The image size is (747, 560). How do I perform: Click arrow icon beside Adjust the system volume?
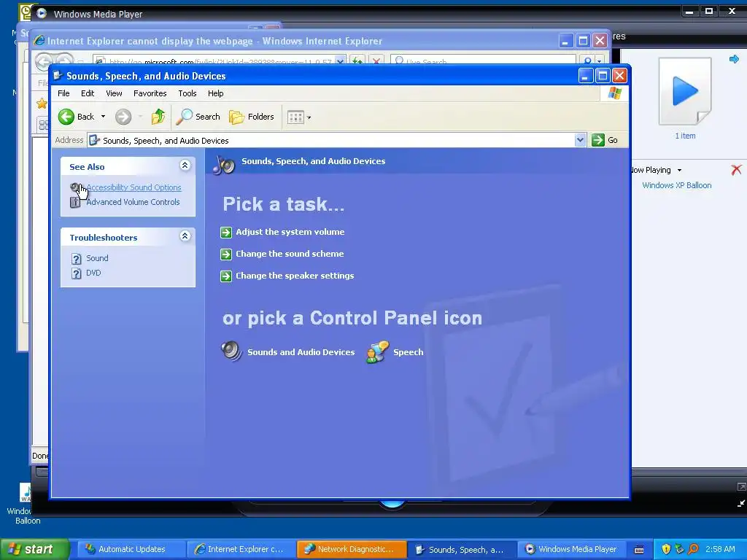pyautogui.click(x=226, y=233)
